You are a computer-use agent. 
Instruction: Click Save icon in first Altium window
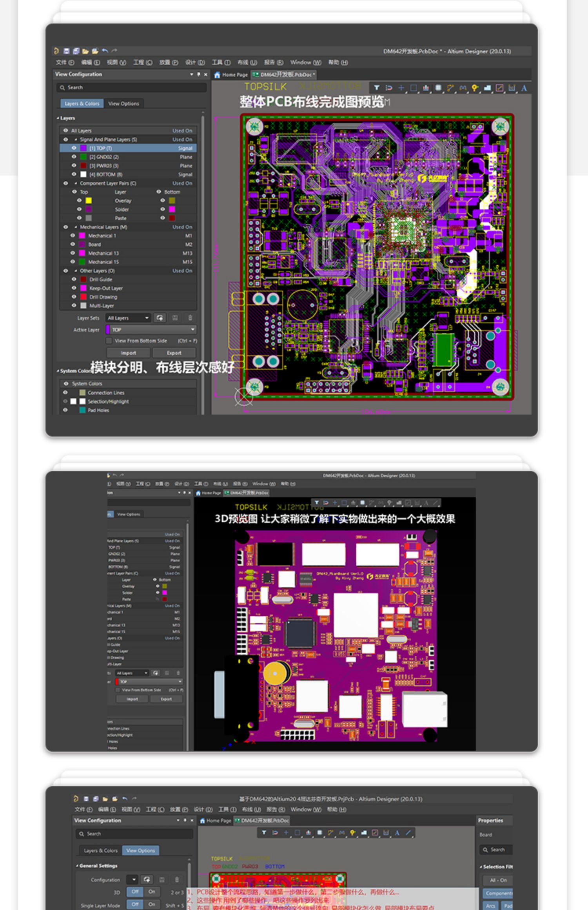(66, 51)
